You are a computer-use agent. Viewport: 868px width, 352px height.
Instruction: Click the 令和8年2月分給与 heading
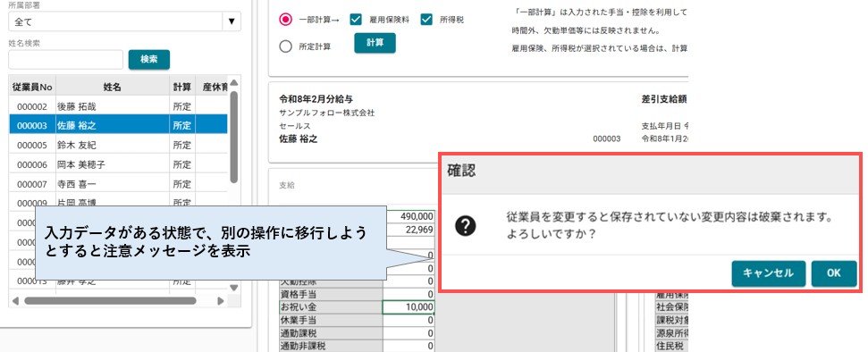tap(316, 100)
